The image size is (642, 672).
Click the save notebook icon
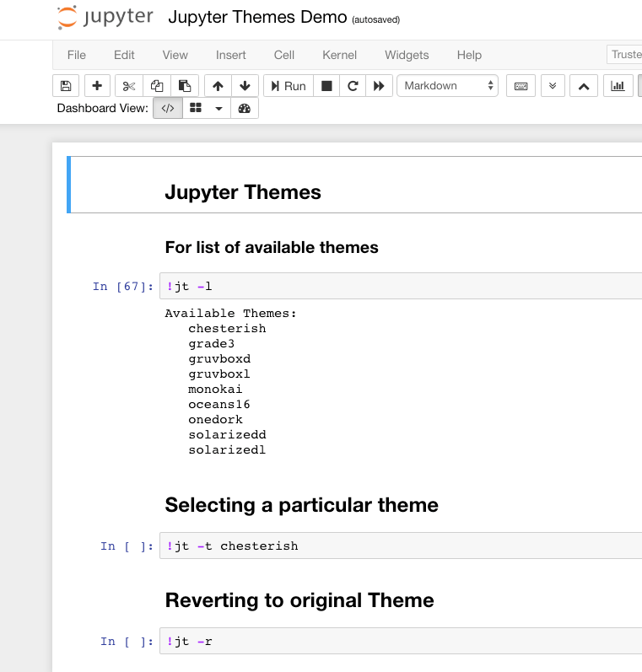tap(66, 86)
